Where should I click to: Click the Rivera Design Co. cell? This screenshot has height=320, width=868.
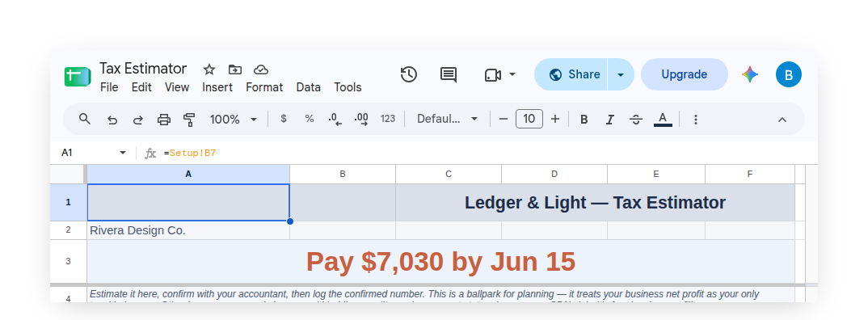pos(188,230)
